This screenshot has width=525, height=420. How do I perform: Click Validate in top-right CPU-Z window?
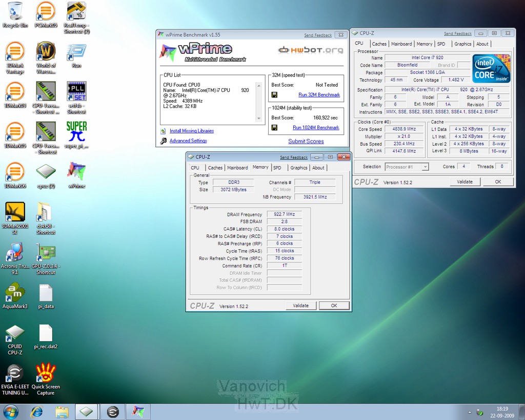465,182
